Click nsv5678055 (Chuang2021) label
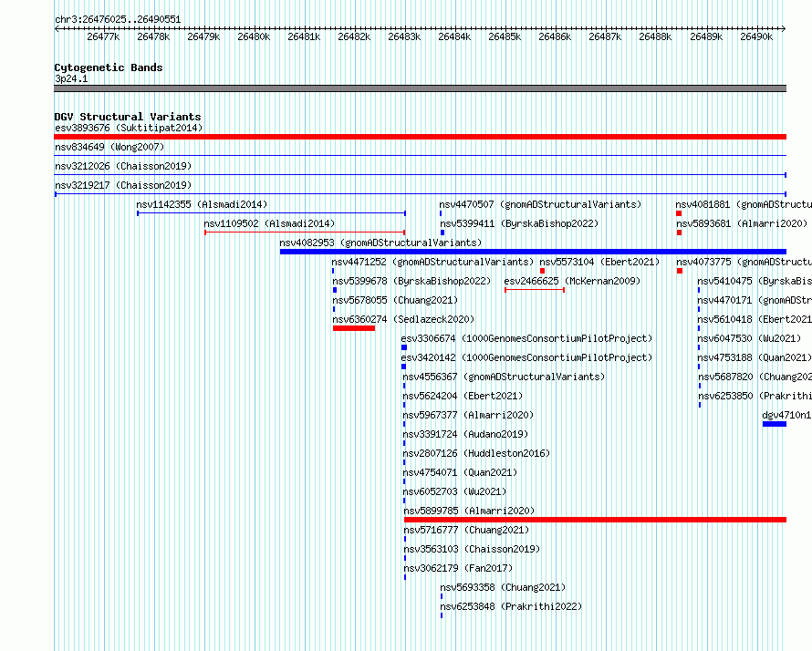The width and height of the screenshot is (812, 651). [x=395, y=300]
